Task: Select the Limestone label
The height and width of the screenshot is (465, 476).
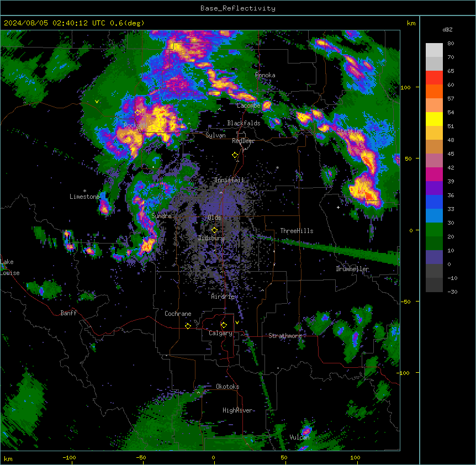Action: point(84,197)
